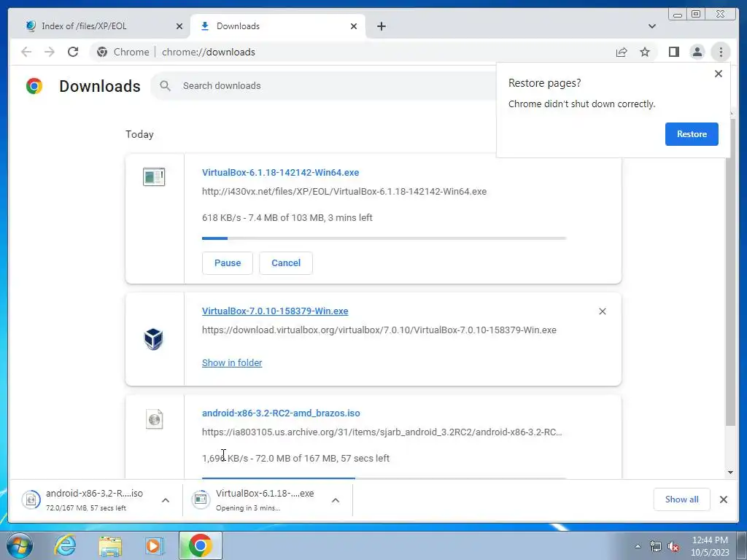This screenshot has width=747, height=560.
Task: Click the network tray icon
Action: pos(656,546)
